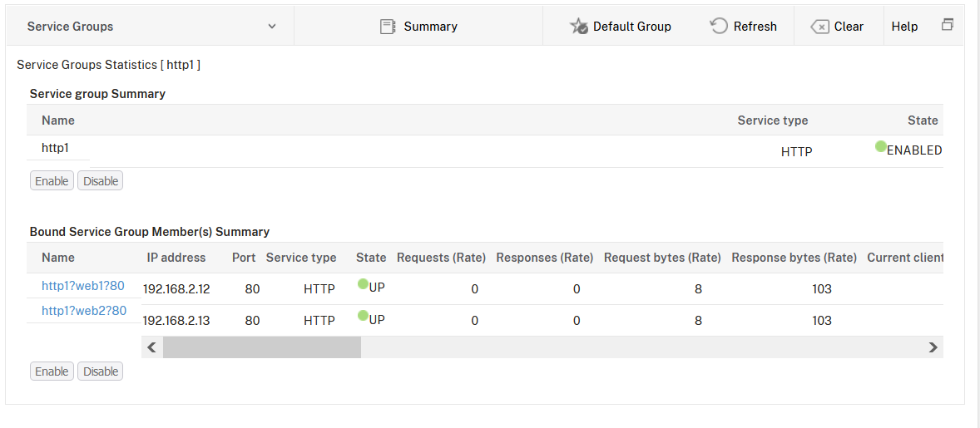Open the Help menu item
This screenshot has width=980, height=428.
(x=904, y=27)
